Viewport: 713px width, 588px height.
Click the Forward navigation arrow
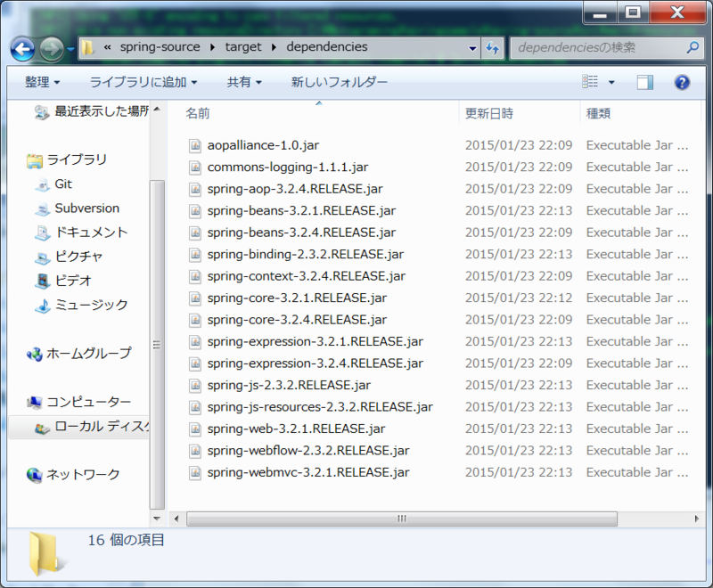click(x=52, y=49)
